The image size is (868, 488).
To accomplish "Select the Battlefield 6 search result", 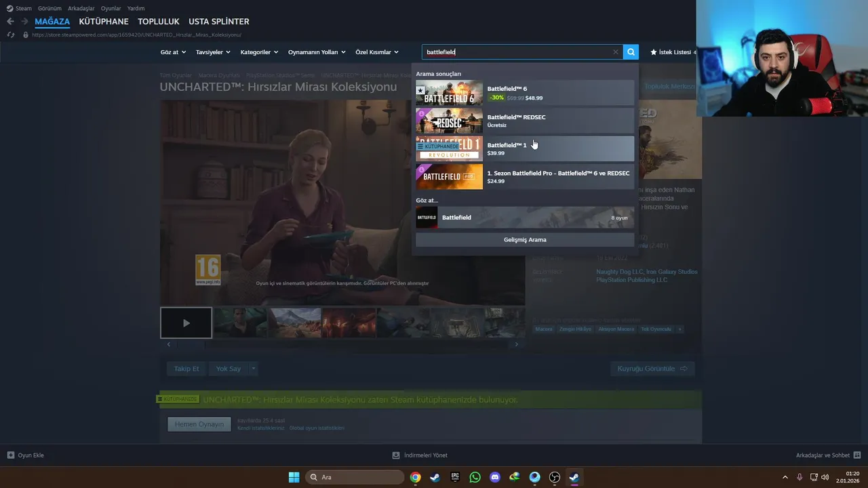I will (525, 93).
